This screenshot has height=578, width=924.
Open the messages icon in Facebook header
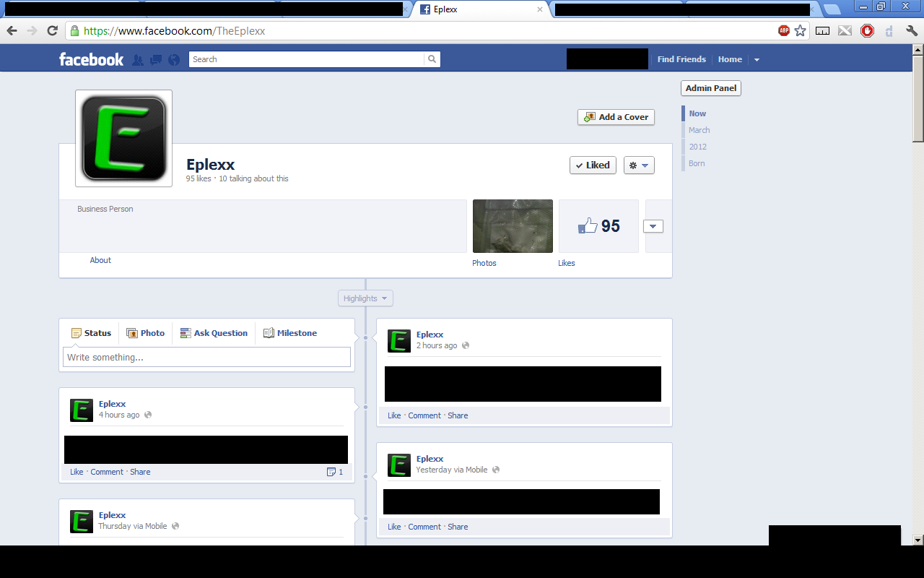tap(156, 60)
